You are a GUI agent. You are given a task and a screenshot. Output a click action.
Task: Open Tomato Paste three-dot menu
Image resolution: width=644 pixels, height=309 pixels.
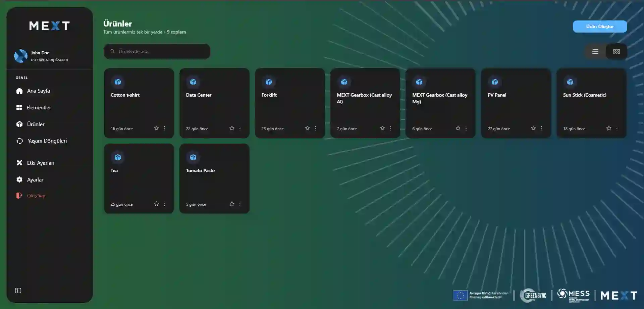coord(240,204)
